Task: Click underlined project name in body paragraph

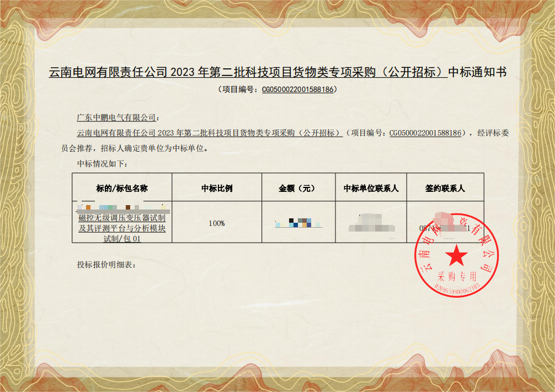Action: pos(210,133)
